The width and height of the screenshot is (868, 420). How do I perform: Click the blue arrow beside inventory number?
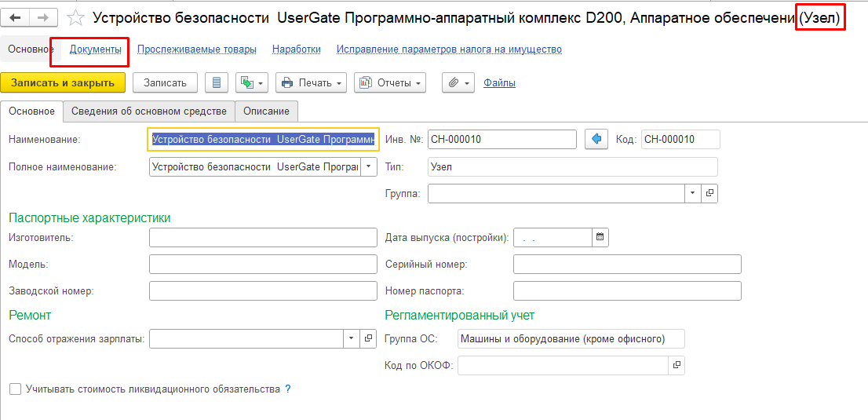click(598, 140)
